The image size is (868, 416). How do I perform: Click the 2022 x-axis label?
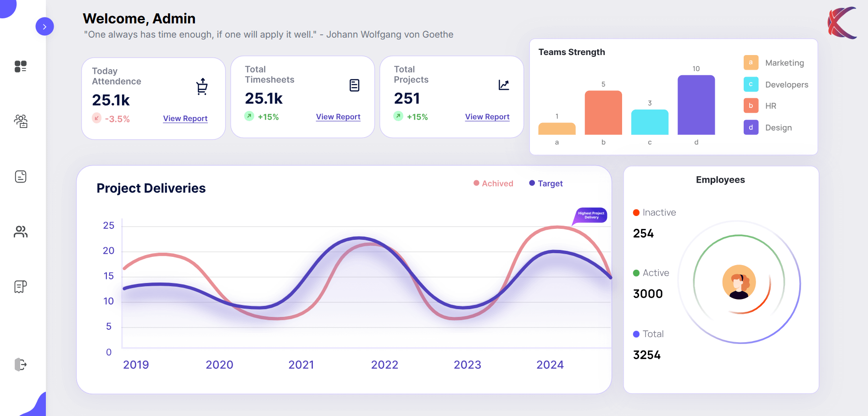point(384,365)
